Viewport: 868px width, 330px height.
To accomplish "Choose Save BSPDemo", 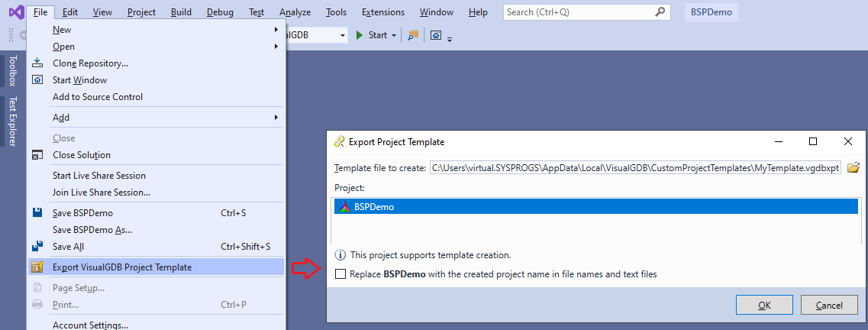I will (x=156, y=212).
